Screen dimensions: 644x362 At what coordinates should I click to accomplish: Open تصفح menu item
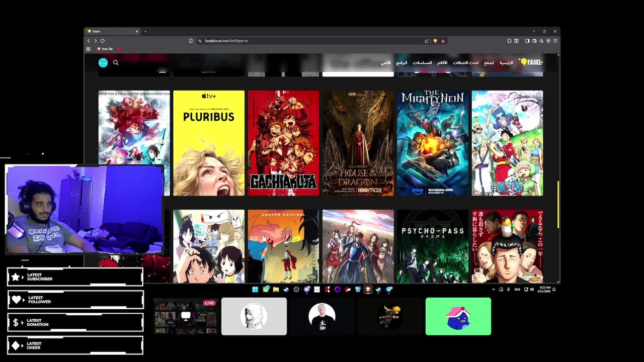(x=489, y=63)
